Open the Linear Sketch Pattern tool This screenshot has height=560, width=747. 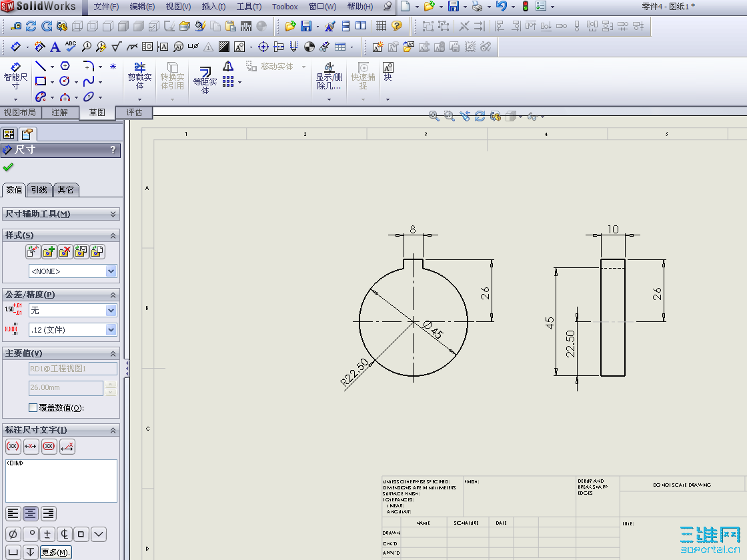[228, 82]
